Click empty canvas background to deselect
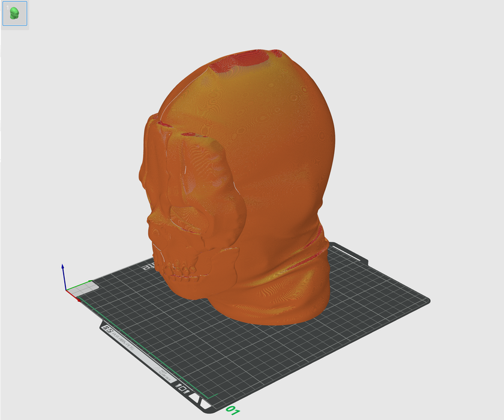The width and height of the screenshot is (504, 420). click(x=420, y=90)
